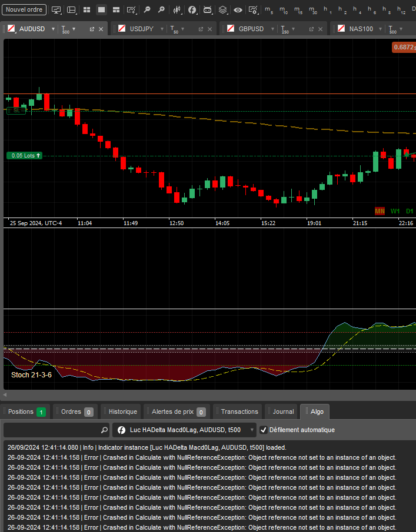The image size is (416, 532).
Task: Open the Alertes de prix tab
Action: coord(177,411)
